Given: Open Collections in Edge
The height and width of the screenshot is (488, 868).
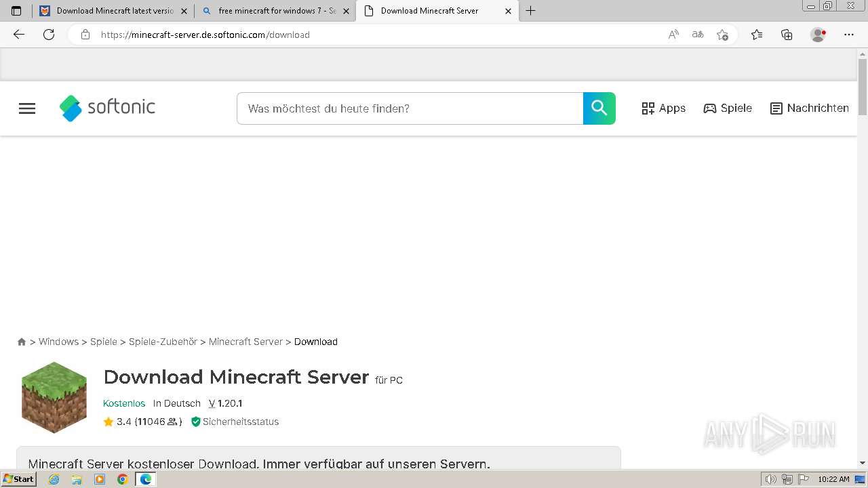Looking at the screenshot, I should click(x=787, y=35).
